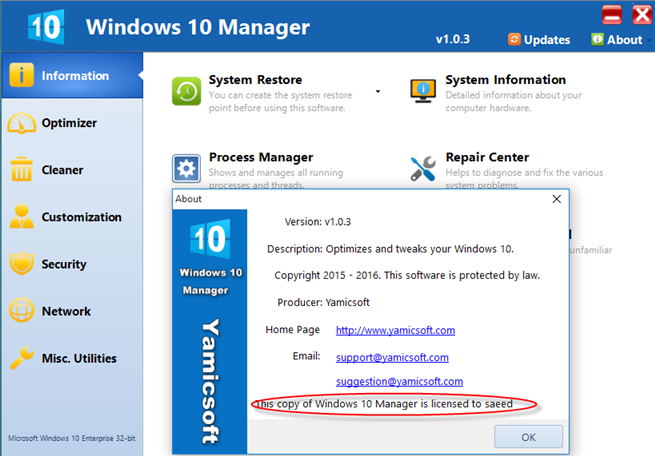Click the Security shield icon in sidebar
The image size is (655, 456).
pos(22,264)
